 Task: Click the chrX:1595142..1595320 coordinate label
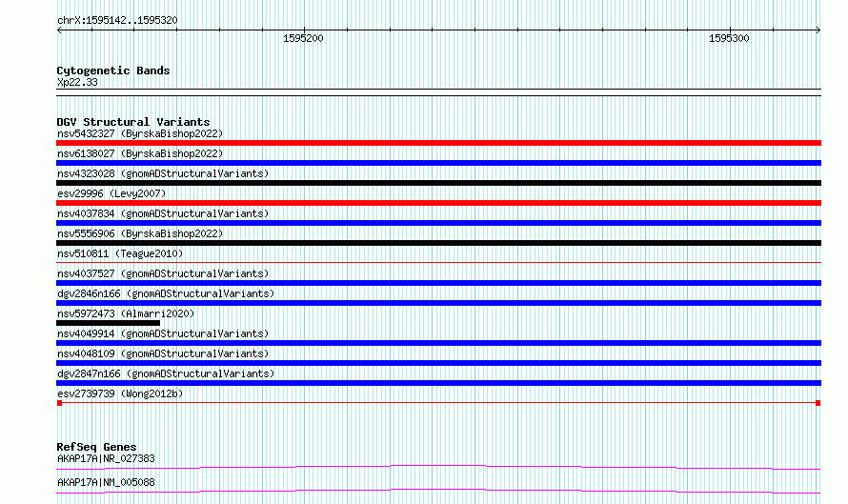click(x=117, y=21)
